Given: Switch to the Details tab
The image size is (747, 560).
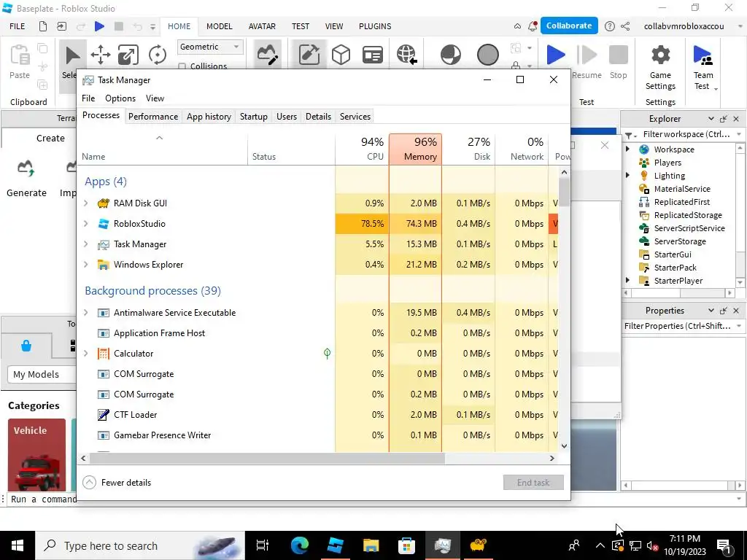Looking at the screenshot, I should click(x=318, y=117).
